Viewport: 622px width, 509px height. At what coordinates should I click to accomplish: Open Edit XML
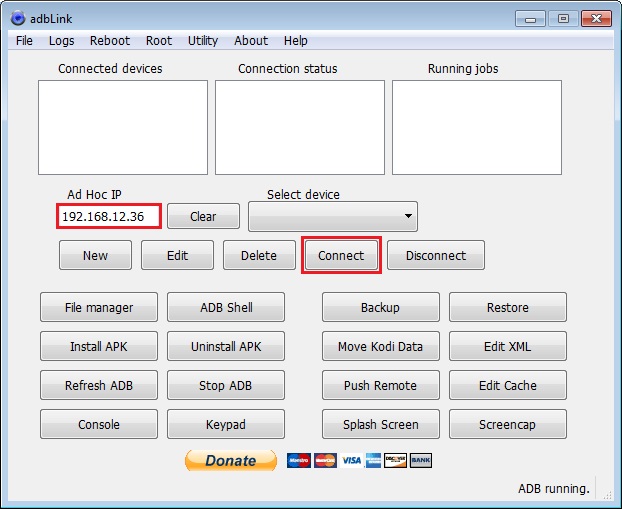click(x=508, y=346)
